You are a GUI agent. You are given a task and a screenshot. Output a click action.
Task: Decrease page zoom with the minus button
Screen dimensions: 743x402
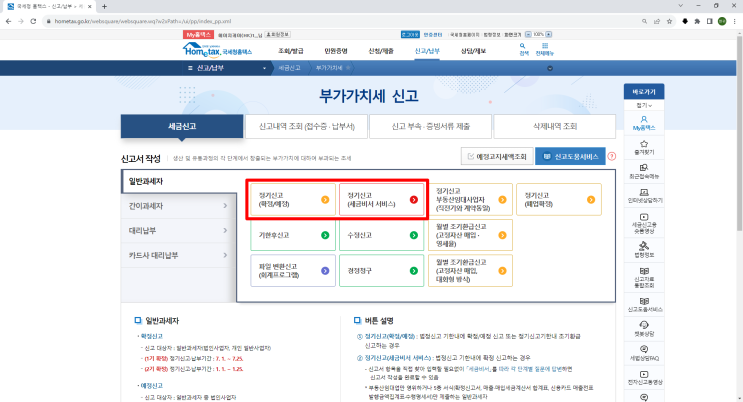click(x=528, y=34)
